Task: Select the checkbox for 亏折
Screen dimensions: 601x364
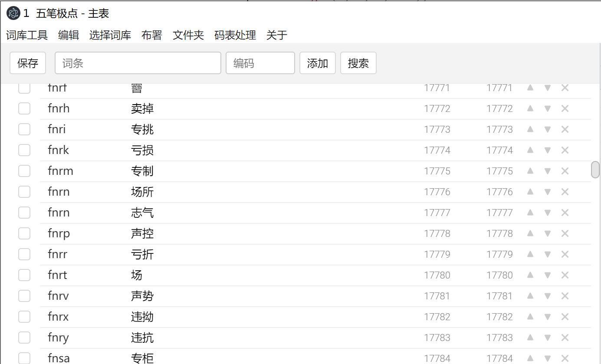Action: [24, 254]
